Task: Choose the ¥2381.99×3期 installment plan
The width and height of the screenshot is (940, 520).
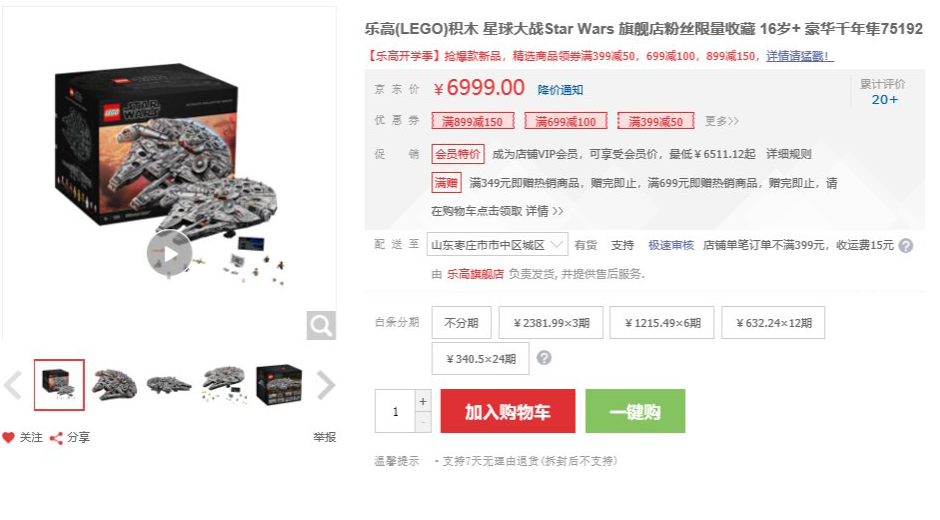Action: 551,323
